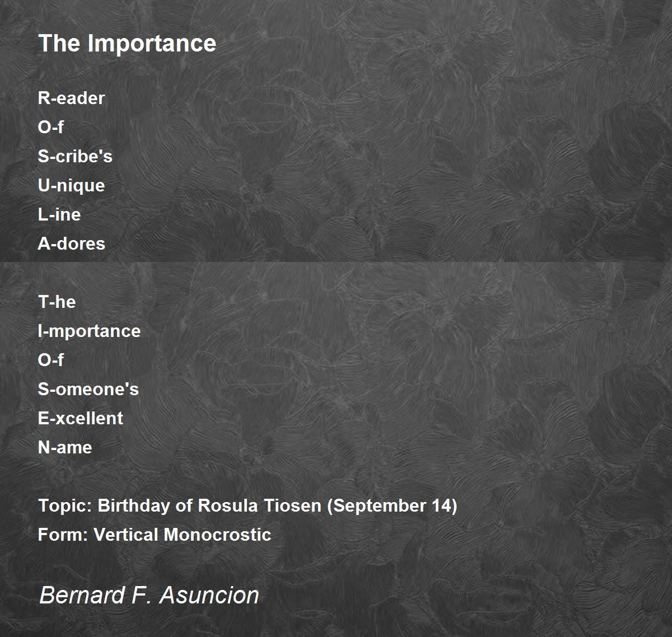Click the Topic line about Rosula Tiosen
Viewport: 672px width, 637px height.
click(248, 505)
